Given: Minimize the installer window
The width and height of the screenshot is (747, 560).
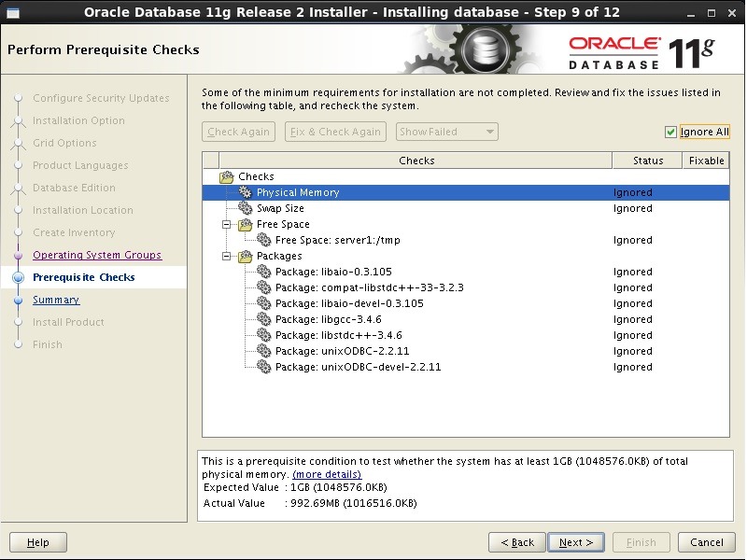Looking at the screenshot, I should (x=690, y=14).
